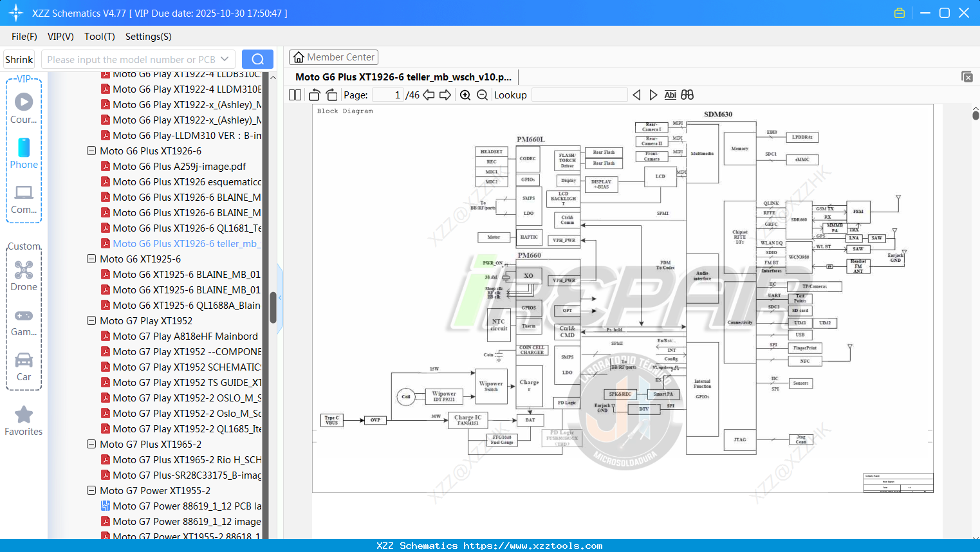The image size is (980, 552).
Task: Open Moto G7 Plus XT1965-2 Rio H_SCH file
Action: [187, 460]
